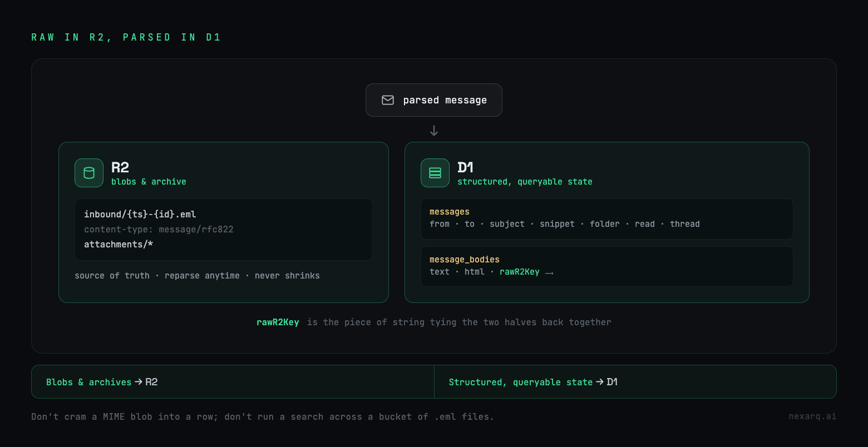Click the inbound/{ts}-{id}.eml path
The image size is (868, 447).
point(140,214)
